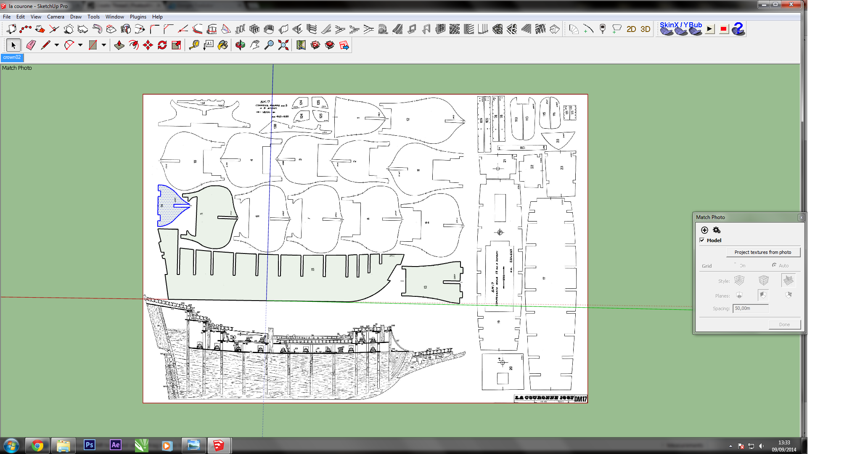
Task: Click the Zoom Extents tool
Action: pos(283,45)
